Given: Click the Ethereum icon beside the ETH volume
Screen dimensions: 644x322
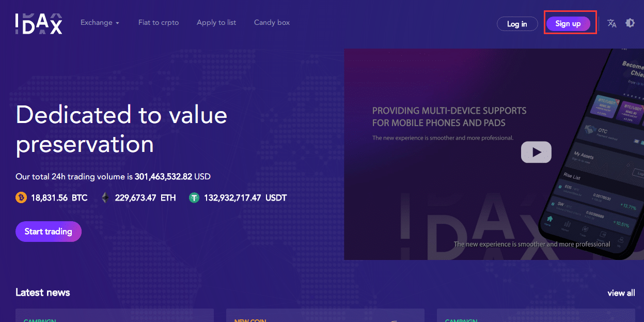Looking at the screenshot, I should (x=105, y=197).
